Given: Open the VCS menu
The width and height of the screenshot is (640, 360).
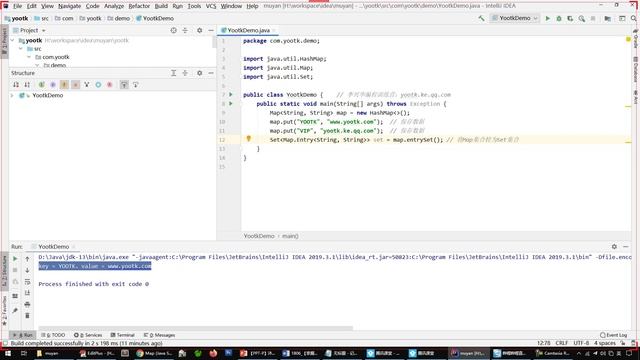Looking at the screenshot, I should 211,6.
